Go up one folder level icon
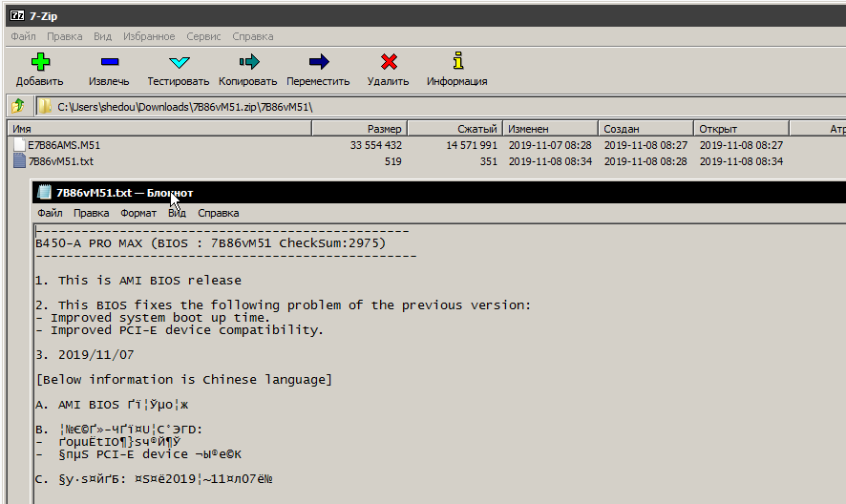 pyautogui.click(x=18, y=106)
